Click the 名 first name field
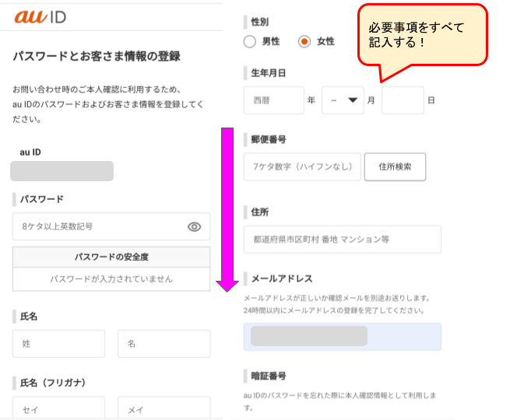 pos(164,344)
